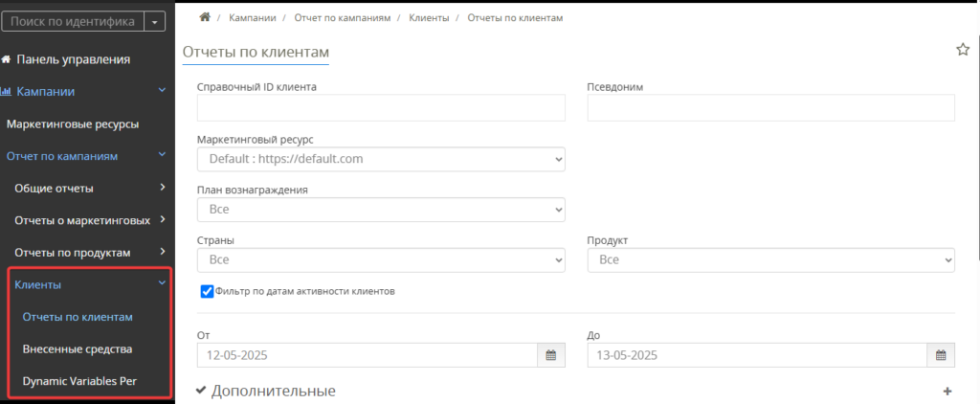
Task: Click the home icon in breadcrumb
Action: [x=205, y=17]
